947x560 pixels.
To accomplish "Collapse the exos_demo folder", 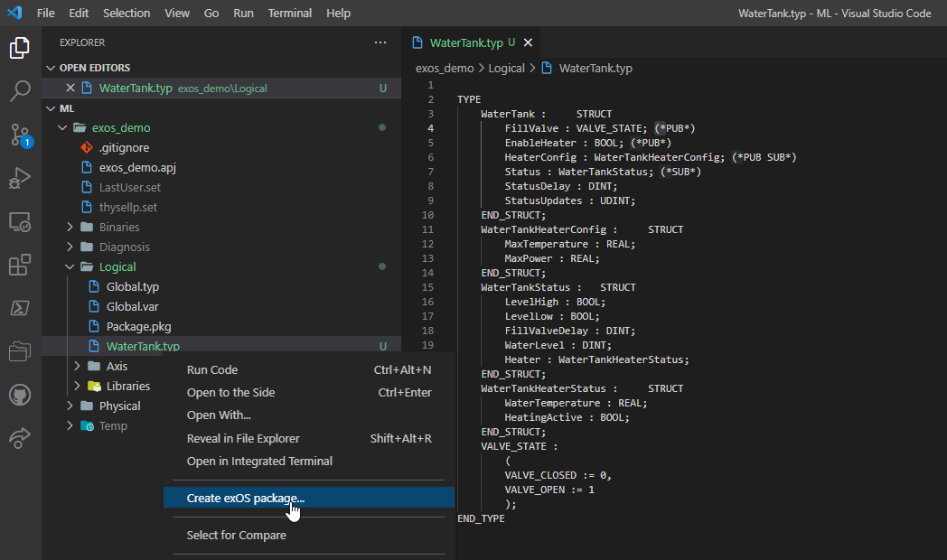I will coord(62,128).
